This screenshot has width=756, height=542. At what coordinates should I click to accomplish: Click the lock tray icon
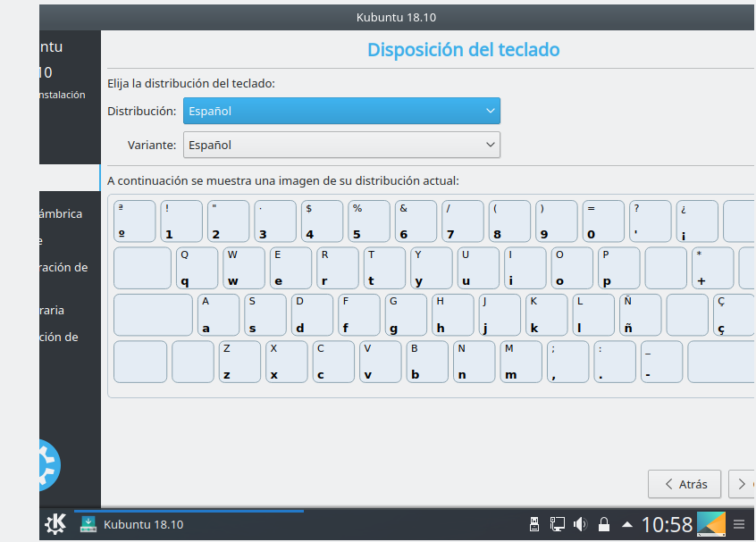[x=604, y=524]
